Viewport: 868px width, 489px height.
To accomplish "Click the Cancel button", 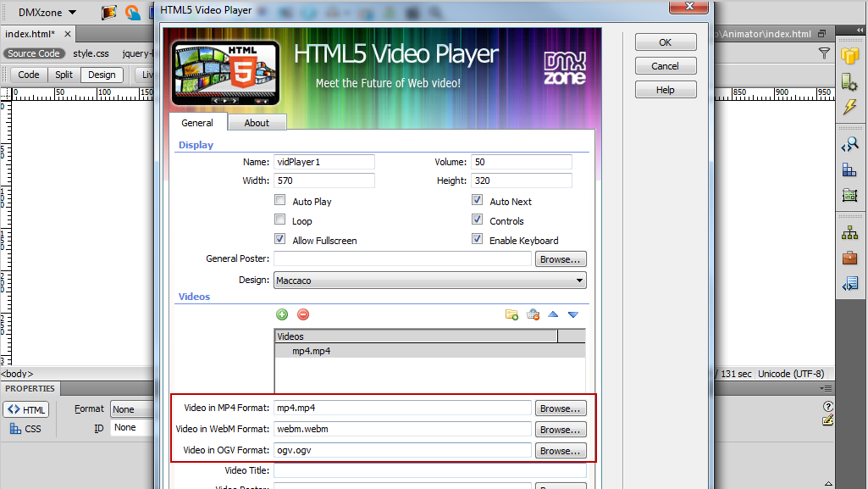I will point(666,66).
